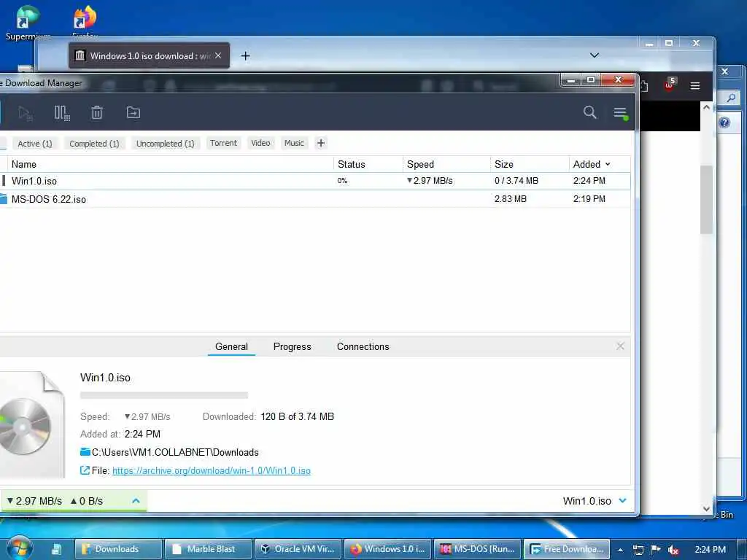This screenshot has width=747, height=560.
Task: Click the trash delete download icon
Action: (x=97, y=113)
